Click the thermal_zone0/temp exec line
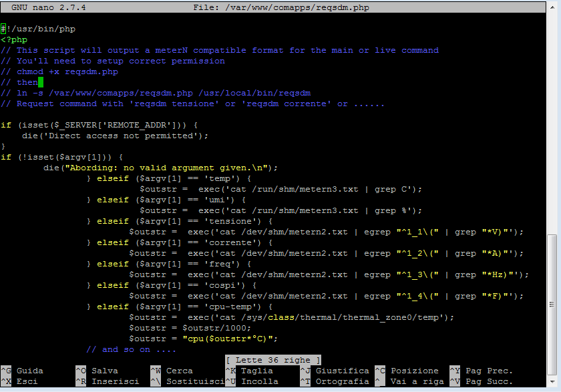The width and height of the screenshot is (561, 392). 292,318
